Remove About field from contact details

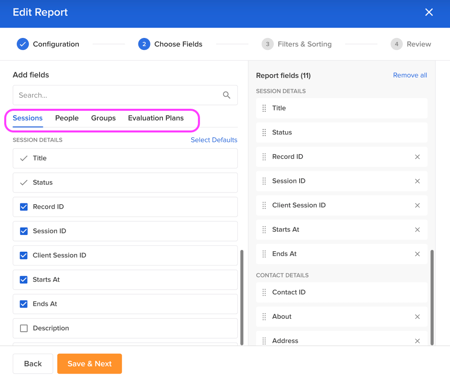point(417,317)
